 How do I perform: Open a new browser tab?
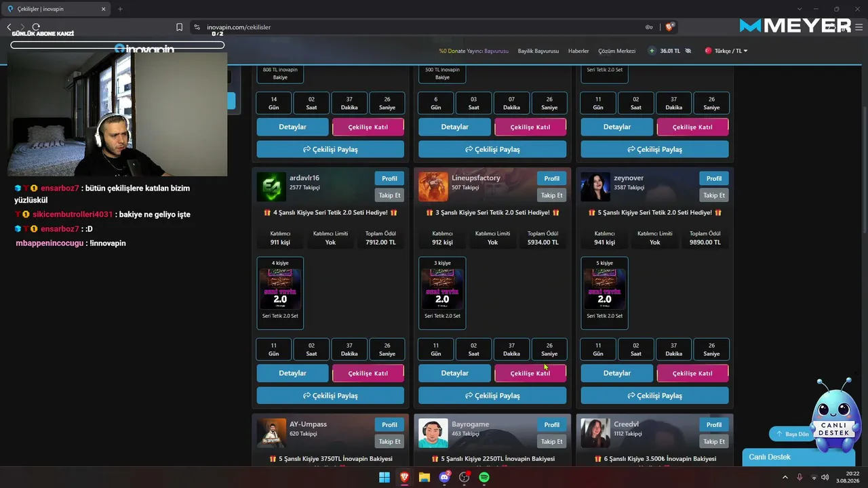tap(120, 9)
